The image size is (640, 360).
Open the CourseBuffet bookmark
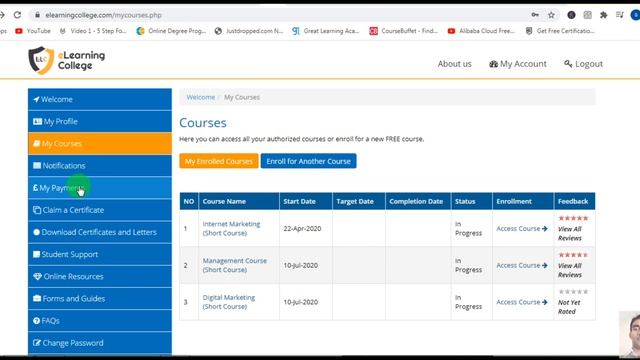point(403,31)
